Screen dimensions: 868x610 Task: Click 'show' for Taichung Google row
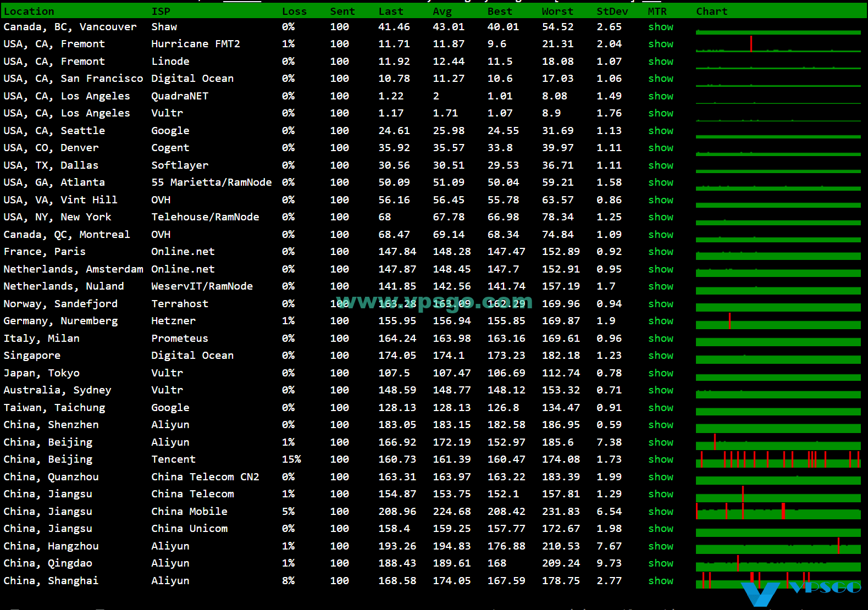tap(660, 408)
